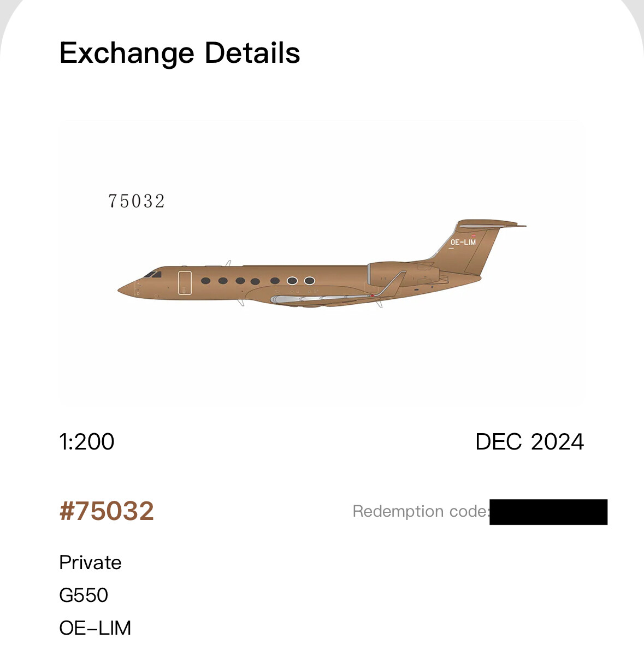Click the Exchange Details heading
The height and width of the screenshot is (662, 644).
coord(180,53)
